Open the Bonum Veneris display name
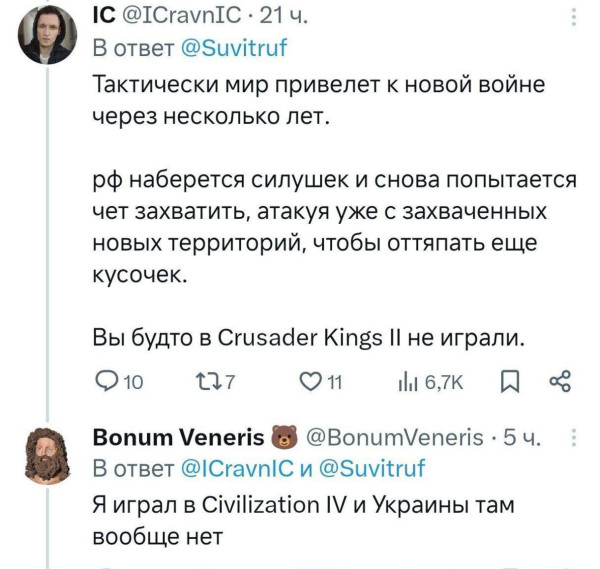 (178, 437)
